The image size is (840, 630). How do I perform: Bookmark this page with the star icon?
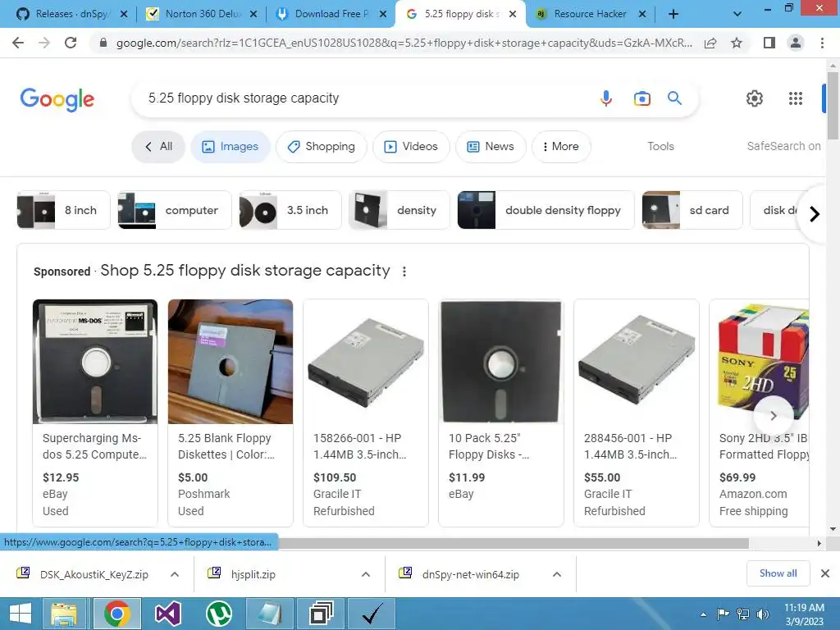737,43
